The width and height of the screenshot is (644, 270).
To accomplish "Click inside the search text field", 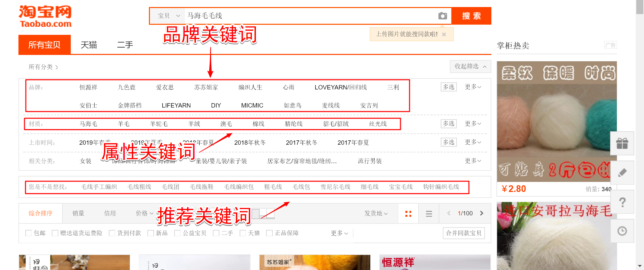I will 310,16.
